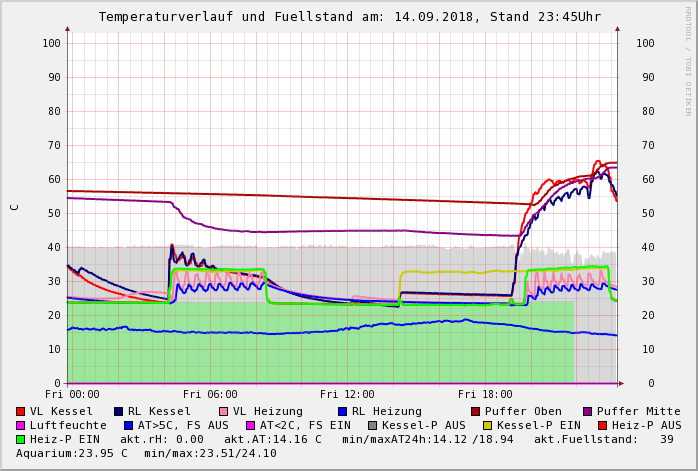Click the Fri 06:00 time axis label
698x471 pixels.
[210, 394]
